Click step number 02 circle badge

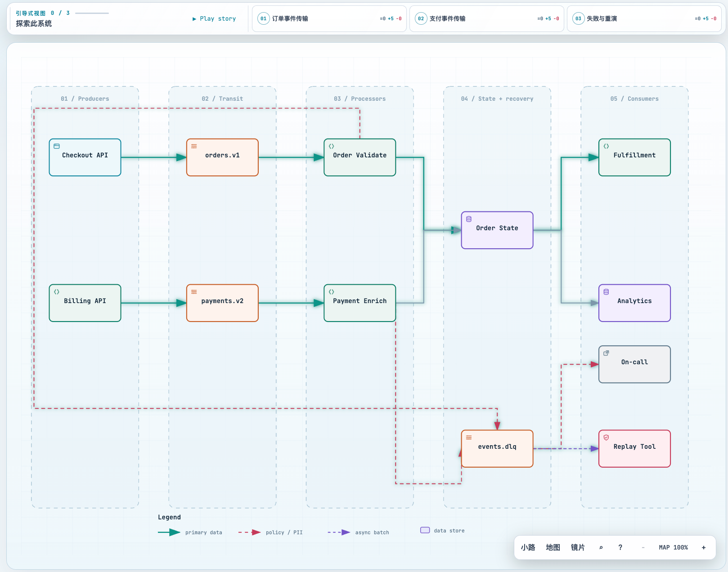pyautogui.click(x=421, y=18)
